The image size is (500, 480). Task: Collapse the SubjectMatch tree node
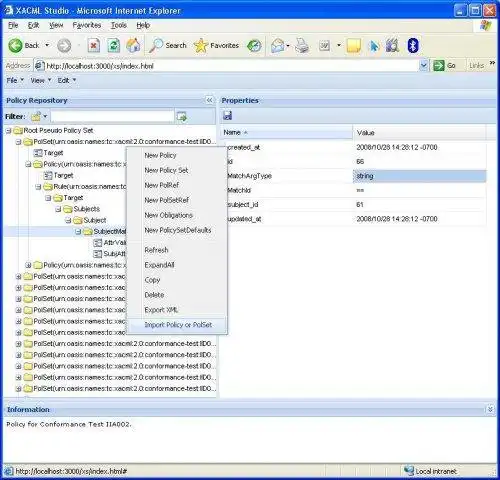pos(78,231)
